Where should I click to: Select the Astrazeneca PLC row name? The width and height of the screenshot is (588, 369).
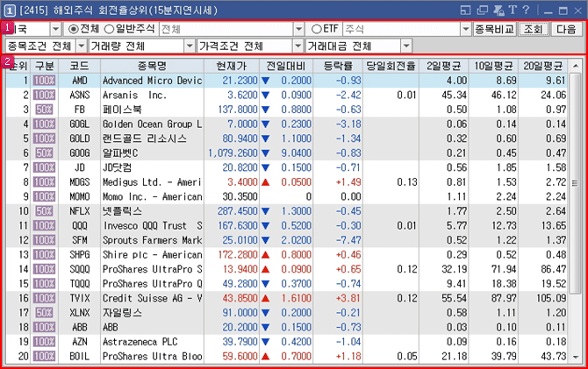tap(140, 342)
